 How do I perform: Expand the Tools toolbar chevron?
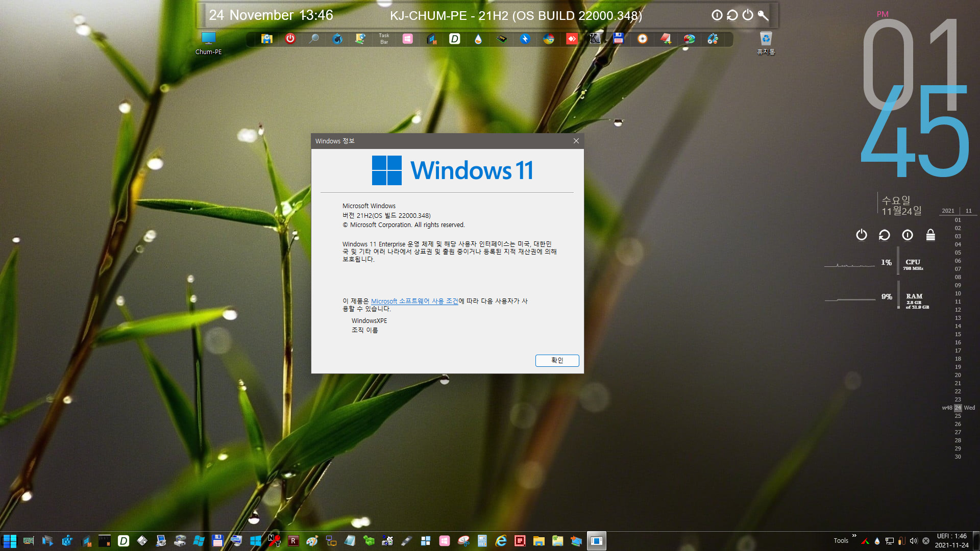pos(854,536)
